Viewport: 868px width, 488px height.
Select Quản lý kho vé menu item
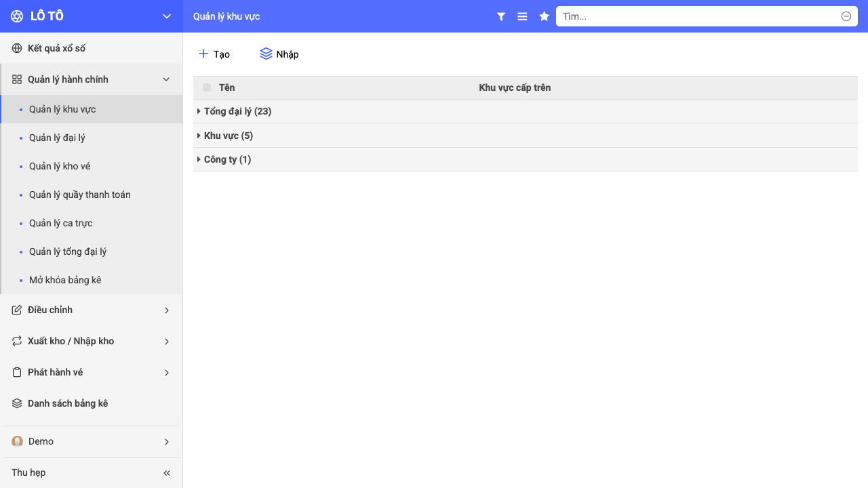(x=92, y=166)
